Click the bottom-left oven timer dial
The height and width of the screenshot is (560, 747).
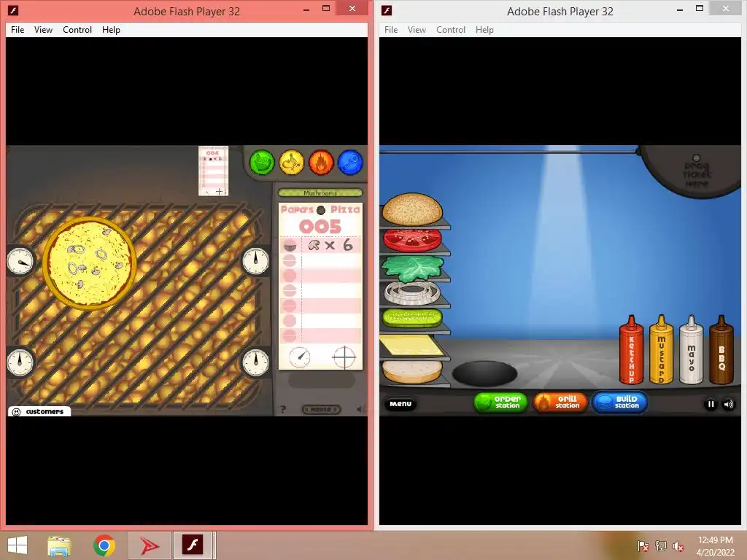tap(20, 362)
